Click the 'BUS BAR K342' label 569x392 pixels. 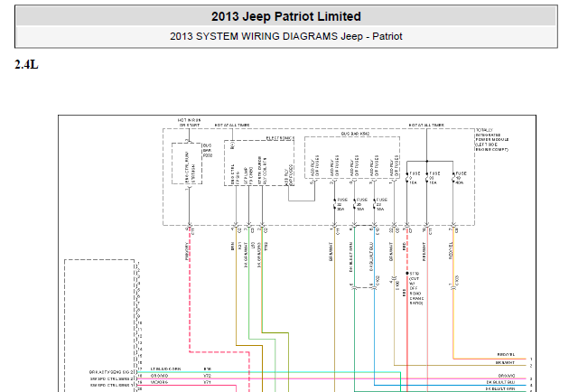(x=355, y=134)
